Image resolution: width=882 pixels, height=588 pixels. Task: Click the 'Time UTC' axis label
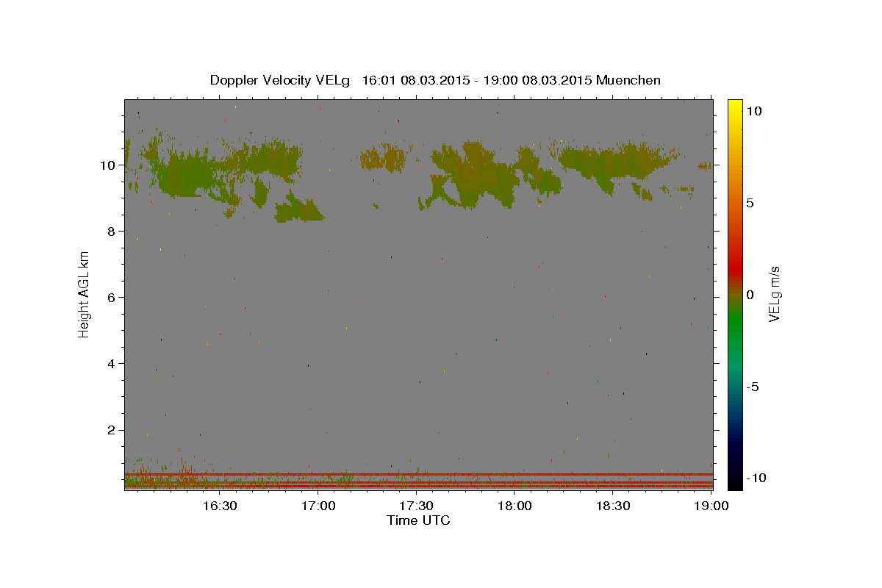[x=418, y=520]
